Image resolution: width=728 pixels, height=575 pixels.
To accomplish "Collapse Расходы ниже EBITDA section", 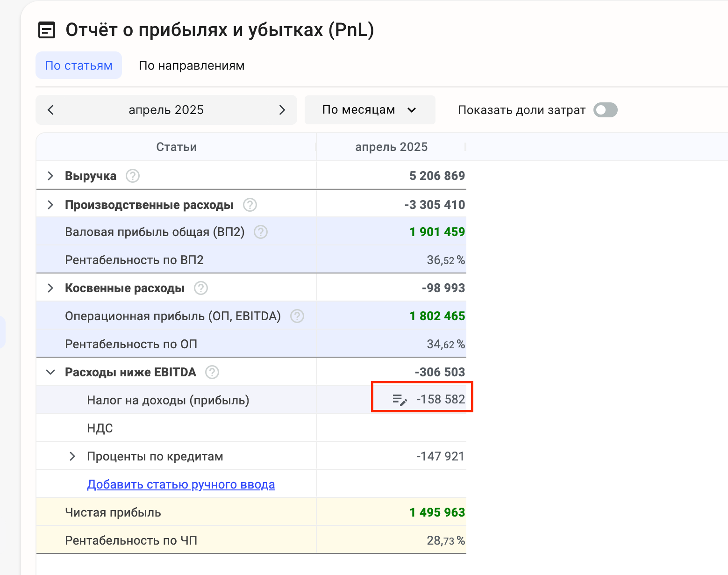I will (50, 372).
